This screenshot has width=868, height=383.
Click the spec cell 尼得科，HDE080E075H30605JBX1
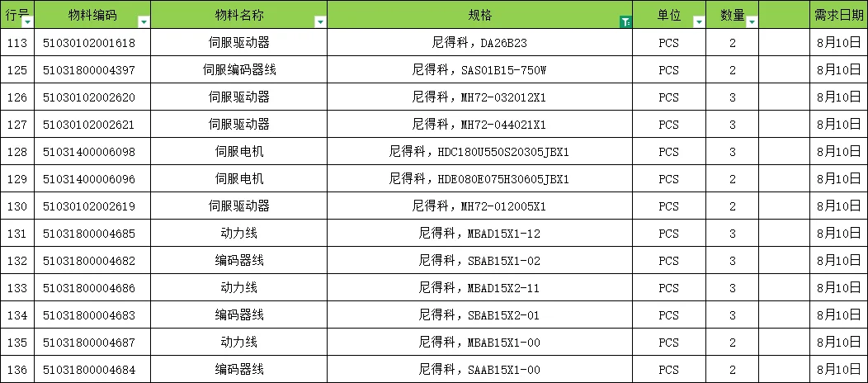[479, 179]
